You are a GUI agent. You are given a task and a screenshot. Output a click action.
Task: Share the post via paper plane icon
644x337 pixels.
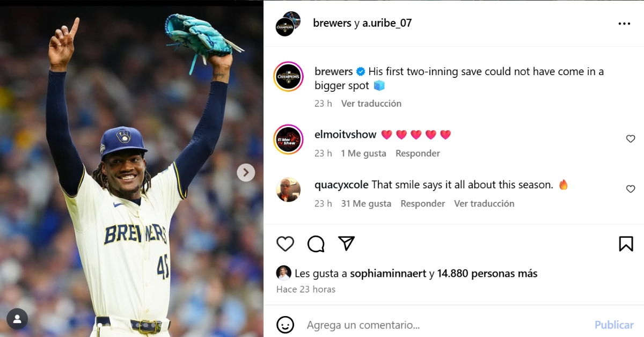(347, 243)
